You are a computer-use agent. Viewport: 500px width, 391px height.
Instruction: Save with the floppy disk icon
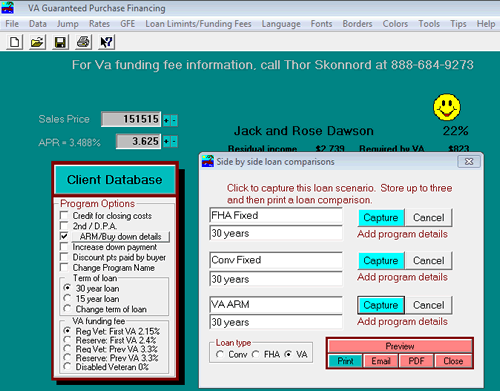coord(60,42)
